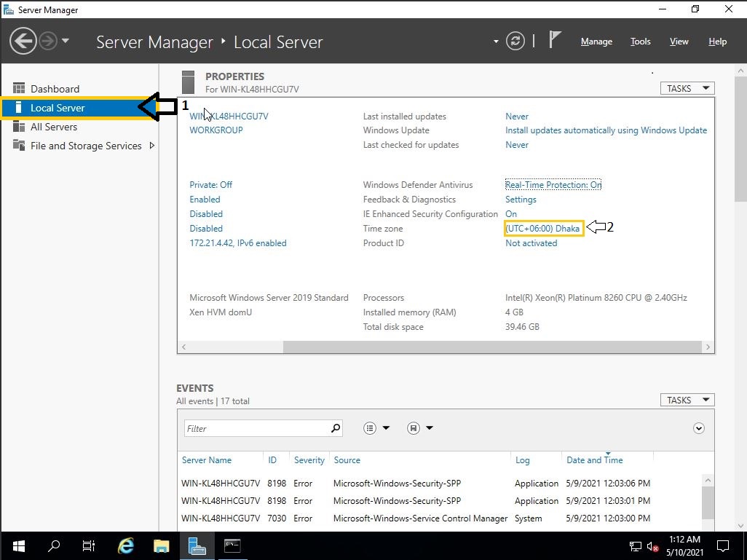
Task: Click the Real-Time Protection: On link
Action: click(553, 185)
